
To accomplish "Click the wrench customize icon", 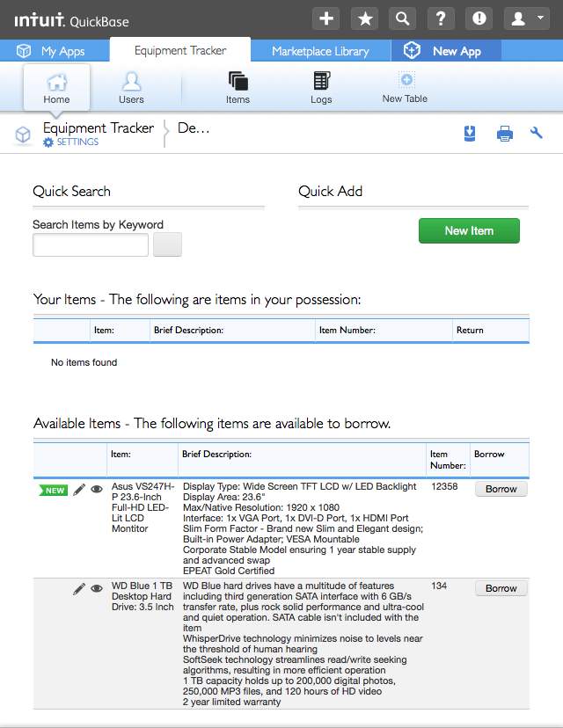I will click(x=537, y=134).
